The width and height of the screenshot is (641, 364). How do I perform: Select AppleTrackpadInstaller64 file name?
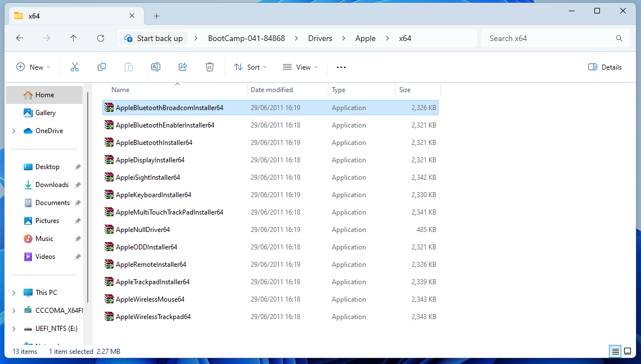click(x=152, y=282)
